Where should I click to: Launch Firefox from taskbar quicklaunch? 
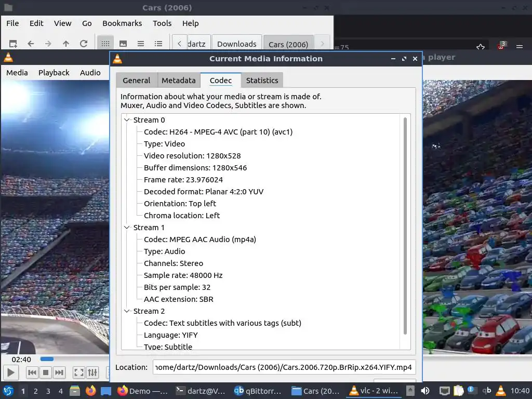[90, 391]
